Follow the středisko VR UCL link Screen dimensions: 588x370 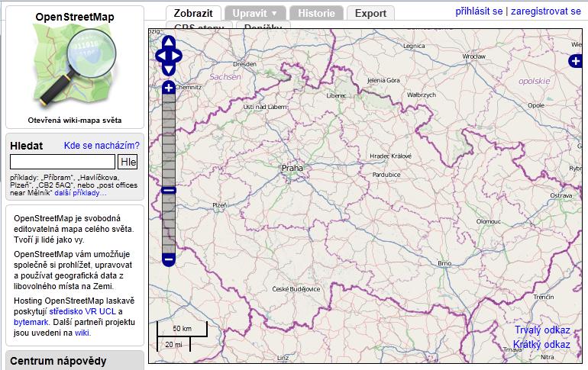point(82,311)
